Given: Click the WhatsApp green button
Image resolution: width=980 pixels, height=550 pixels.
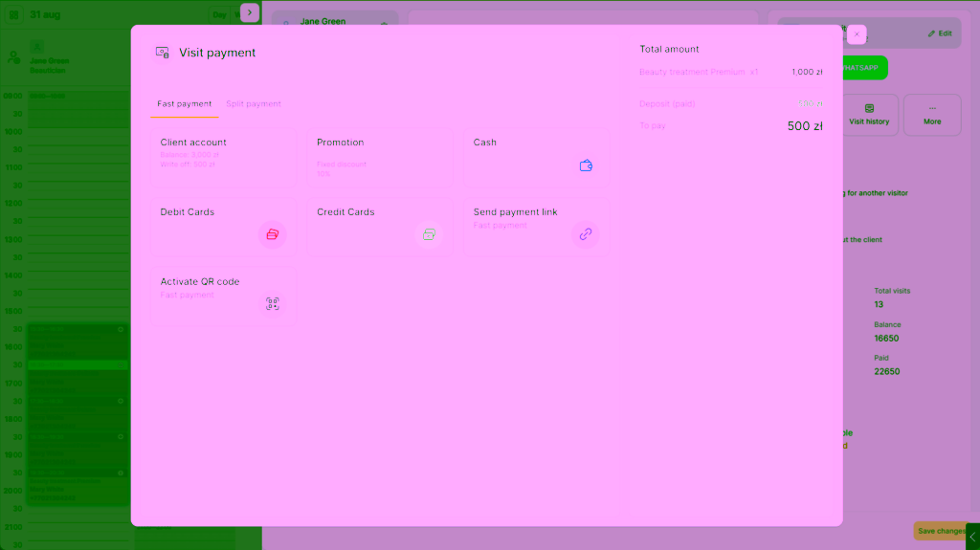Looking at the screenshot, I should point(865,68).
